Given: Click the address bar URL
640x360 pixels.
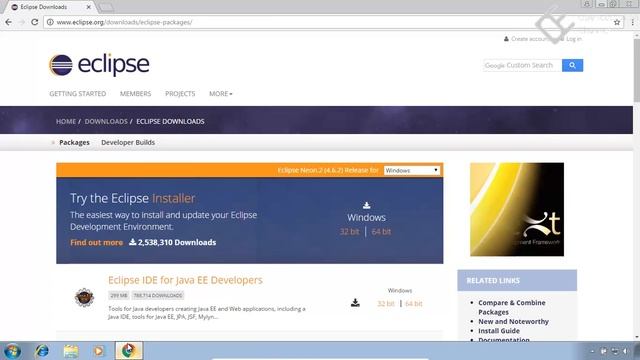Looking at the screenshot, I should pyautogui.click(x=124, y=22).
